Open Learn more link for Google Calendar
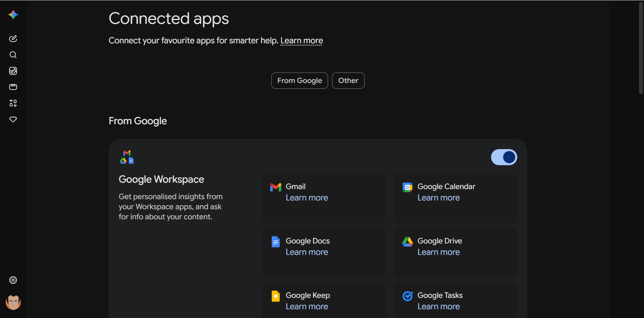Screen dimensions: 644x318 (x=439, y=198)
